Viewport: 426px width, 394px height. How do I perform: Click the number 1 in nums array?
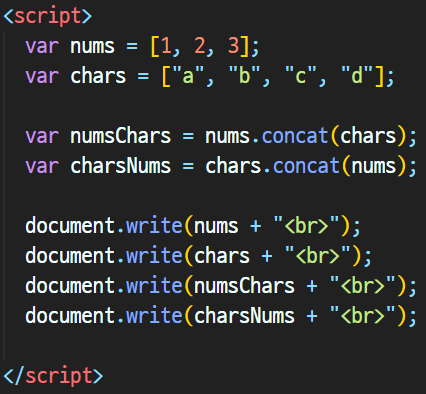[166, 46]
